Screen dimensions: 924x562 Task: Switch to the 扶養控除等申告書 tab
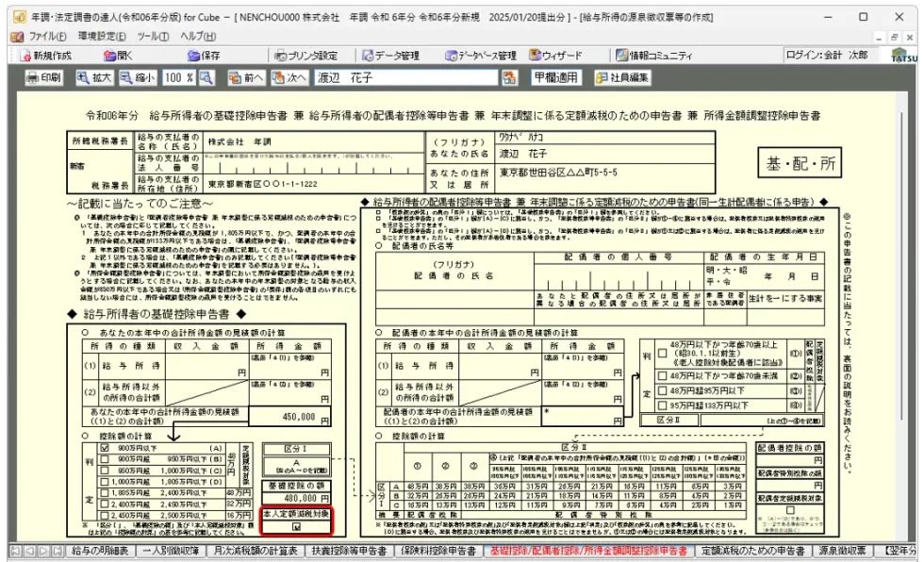348,551
